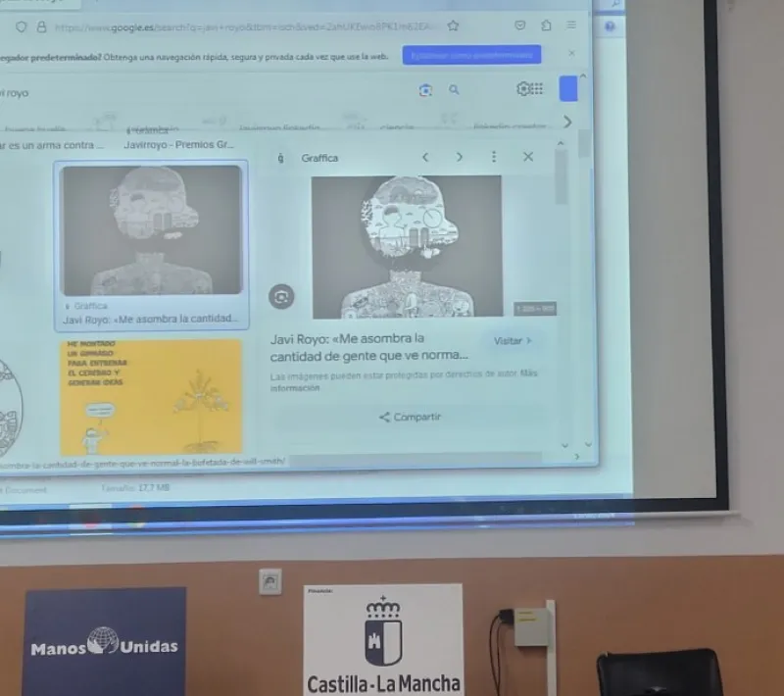Screen dimensions: 784x696
Task: Click the Google Lens camera icon in search bar
Action: (425, 90)
